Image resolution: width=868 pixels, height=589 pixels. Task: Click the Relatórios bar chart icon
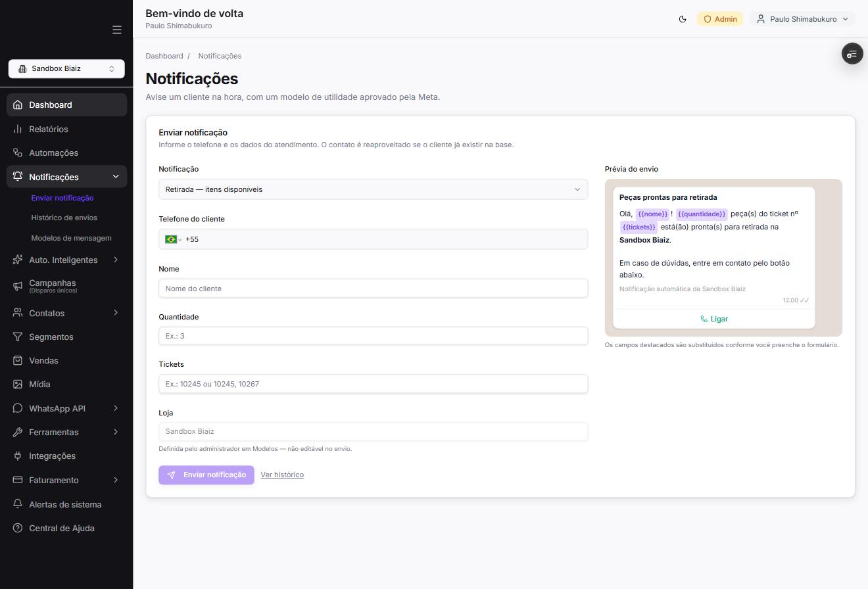[18, 129]
